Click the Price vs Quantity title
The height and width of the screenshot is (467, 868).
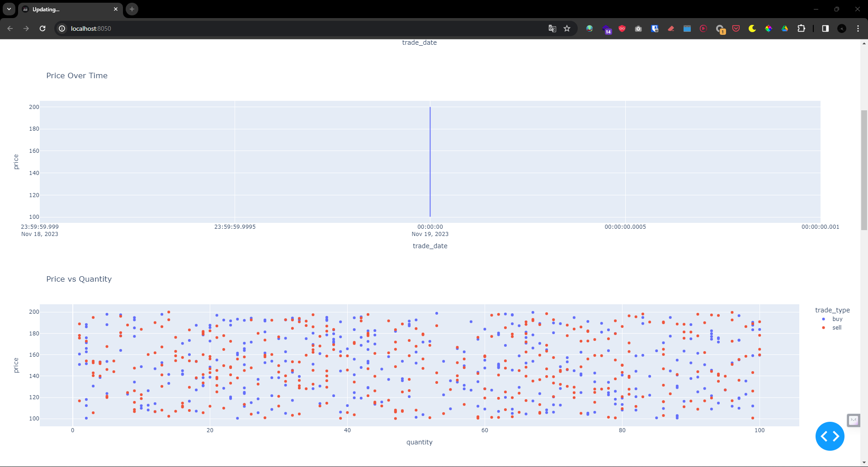(x=79, y=279)
